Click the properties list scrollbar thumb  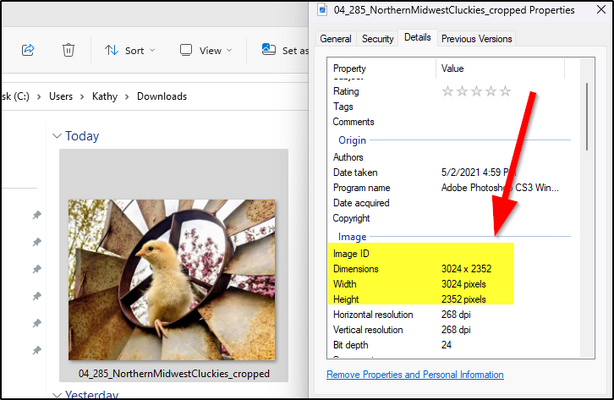(x=587, y=117)
